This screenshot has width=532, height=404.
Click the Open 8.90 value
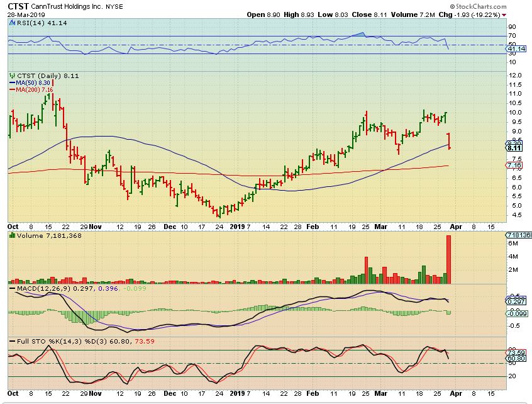263,14
